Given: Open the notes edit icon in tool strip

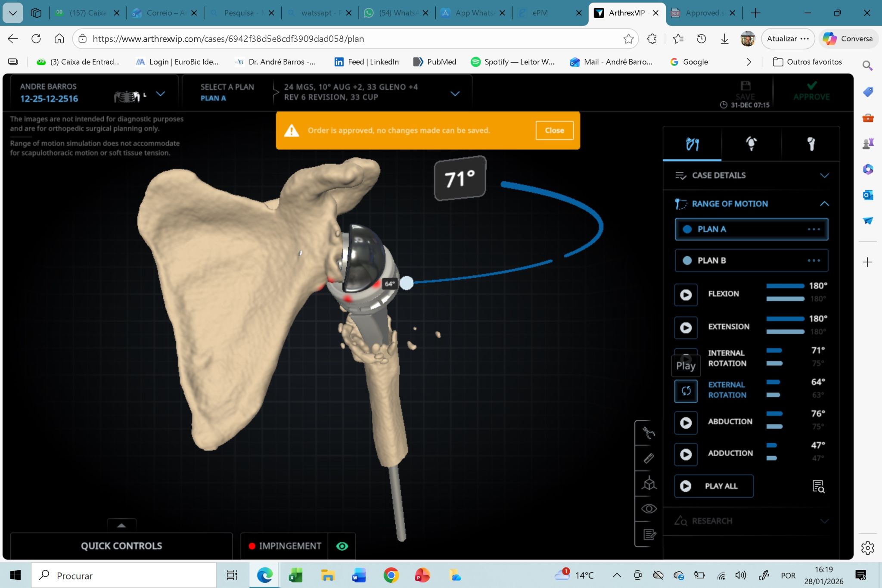Looking at the screenshot, I should [649, 535].
